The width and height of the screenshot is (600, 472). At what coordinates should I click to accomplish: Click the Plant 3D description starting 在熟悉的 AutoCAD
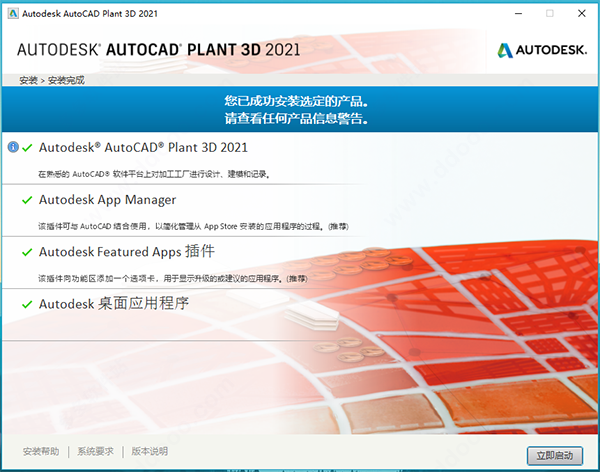pyautogui.click(x=154, y=174)
